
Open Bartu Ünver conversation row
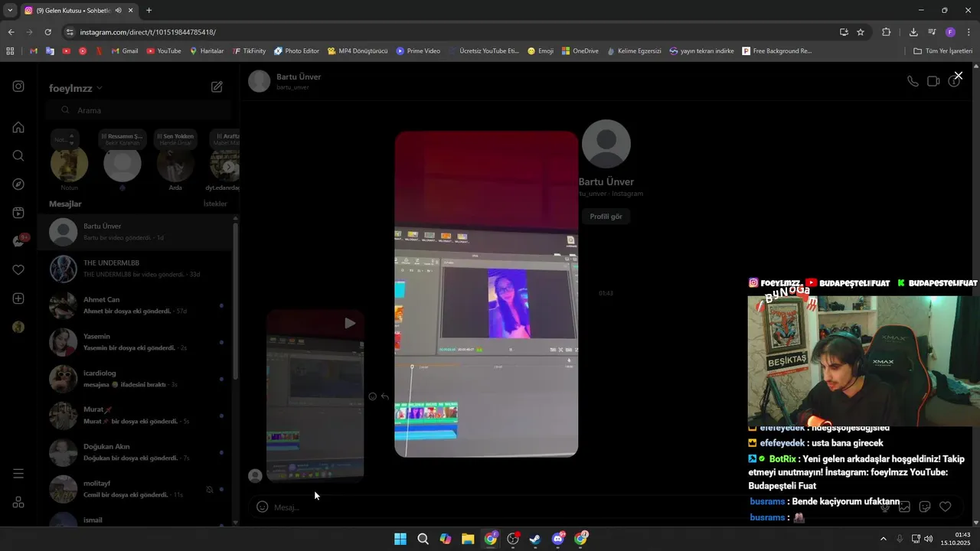tap(135, 232)
